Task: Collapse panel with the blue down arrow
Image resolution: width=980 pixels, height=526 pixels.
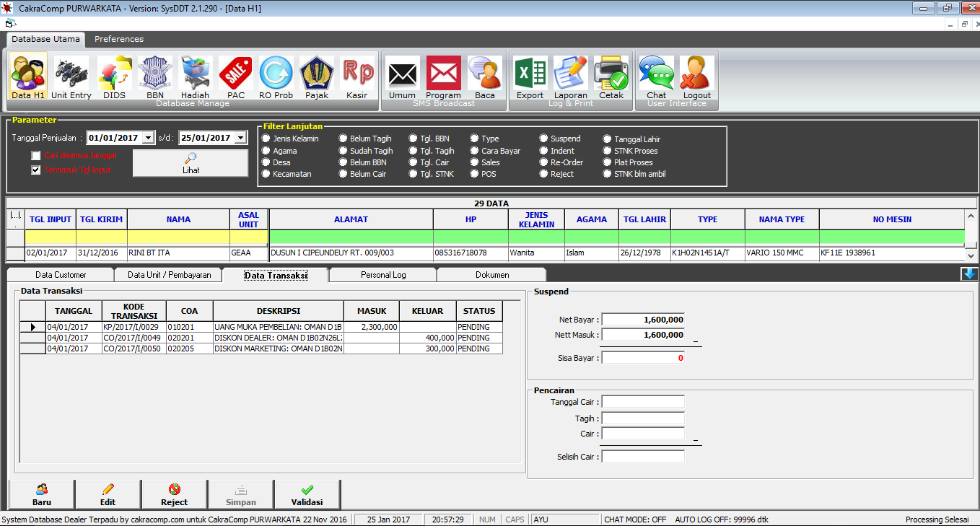Action: tap(968, 274)
